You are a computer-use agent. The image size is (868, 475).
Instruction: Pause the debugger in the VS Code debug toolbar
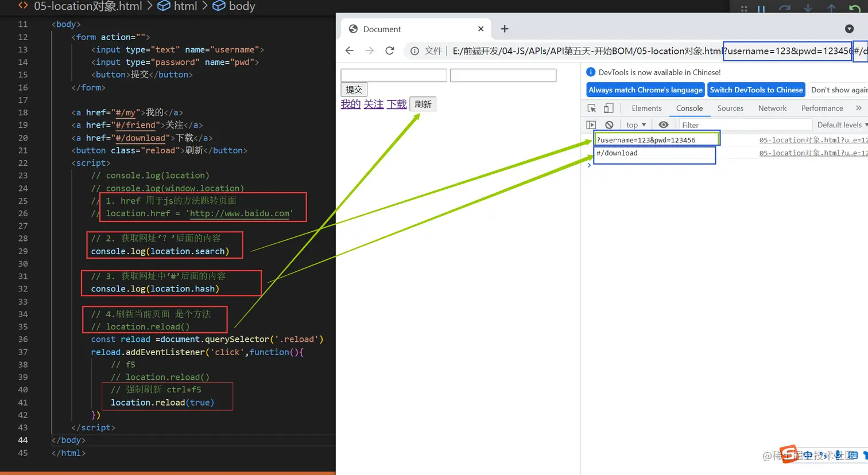pyautogui.click(x=761, y=9)
